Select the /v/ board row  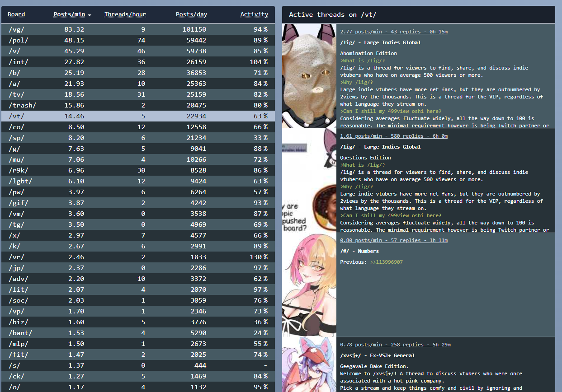point(138,51)
